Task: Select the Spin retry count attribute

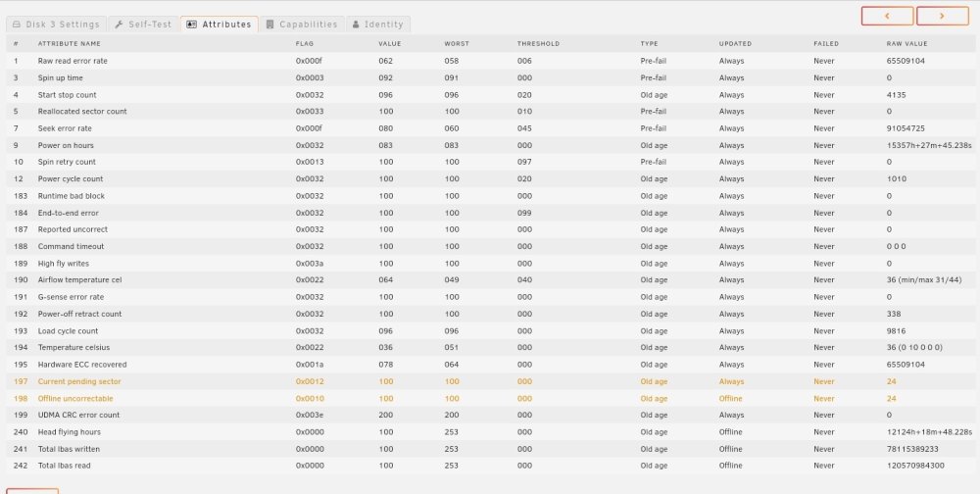Action: (x=67, y=162)
